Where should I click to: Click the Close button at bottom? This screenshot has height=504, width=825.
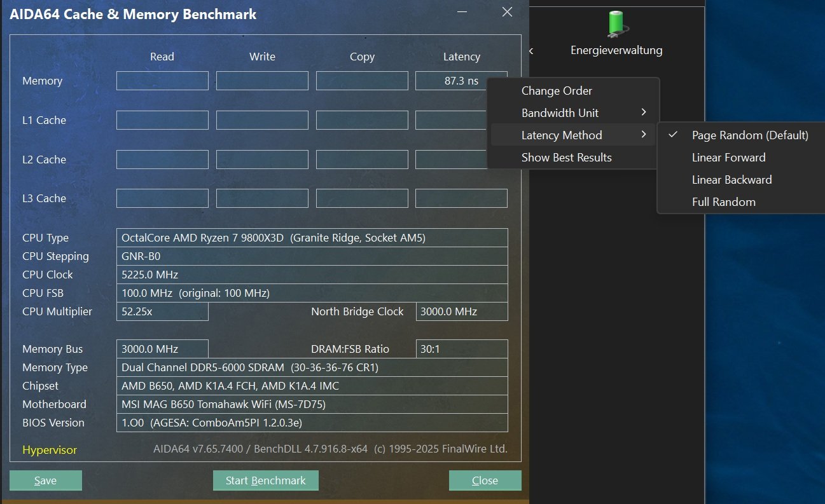[485, 480]
